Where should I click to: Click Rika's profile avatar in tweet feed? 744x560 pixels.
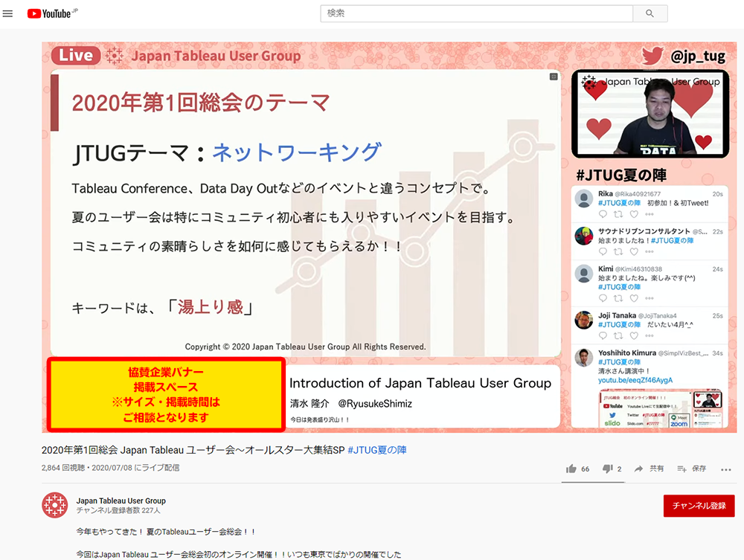[583, 199]
